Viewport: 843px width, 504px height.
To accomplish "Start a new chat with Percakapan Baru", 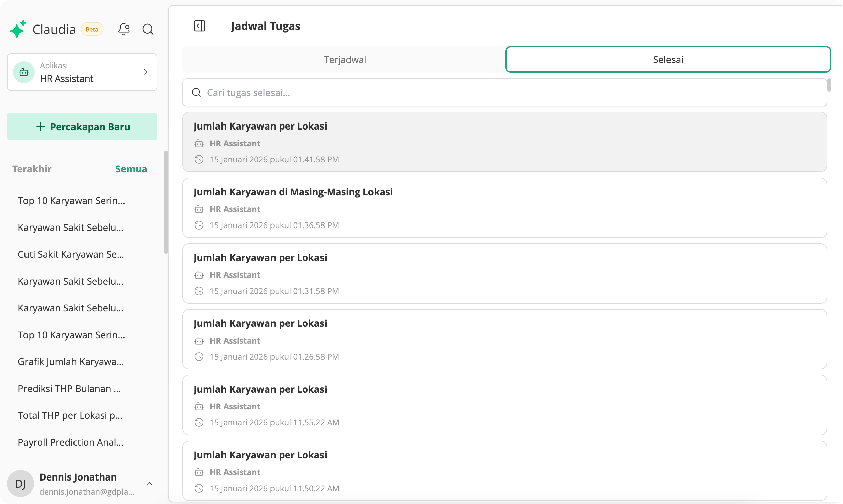I will (x=82, y=127).
